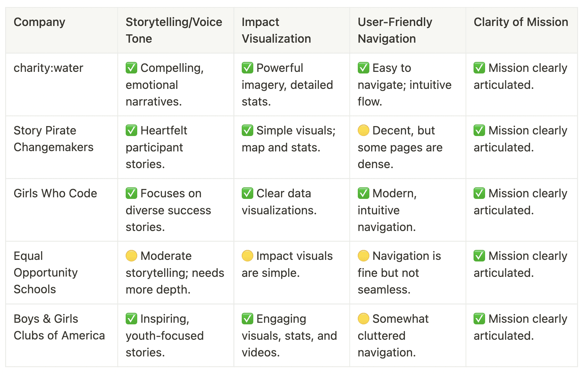Click the "Boys & Girls Clubs of America" cell
The height and width of the screenshot is (376, 588).
59,327
